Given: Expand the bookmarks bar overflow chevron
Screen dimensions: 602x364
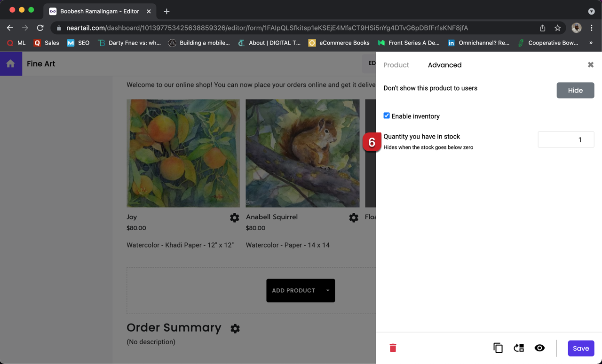Looking at the screenshot, I should coord(592,42).
